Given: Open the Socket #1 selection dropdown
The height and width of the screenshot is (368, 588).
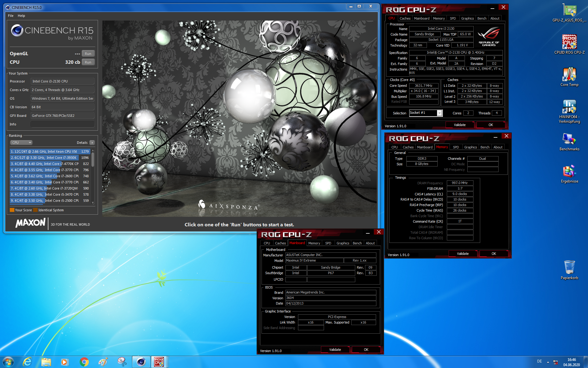Looking at the screenshot, I should [426, 113].
